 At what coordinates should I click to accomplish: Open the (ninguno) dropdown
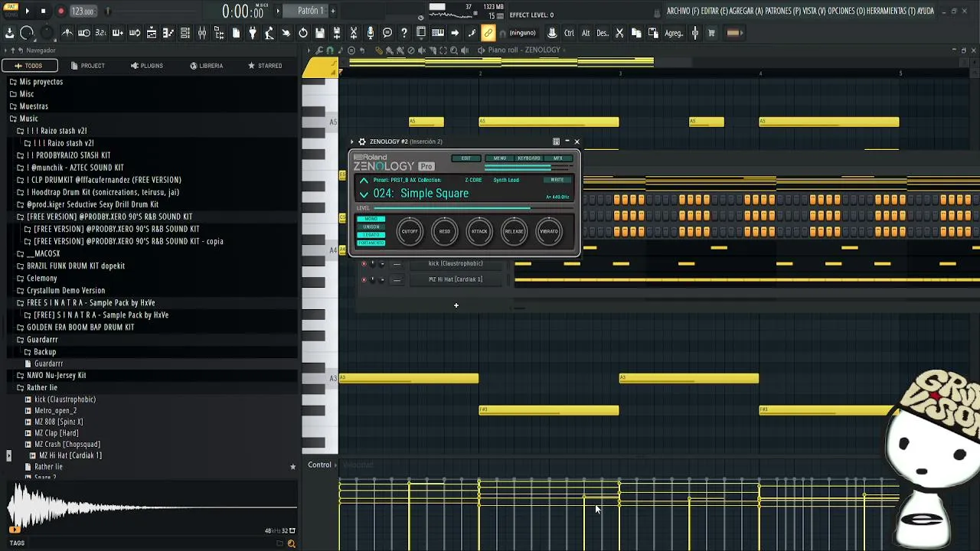(x=523, y=33)
